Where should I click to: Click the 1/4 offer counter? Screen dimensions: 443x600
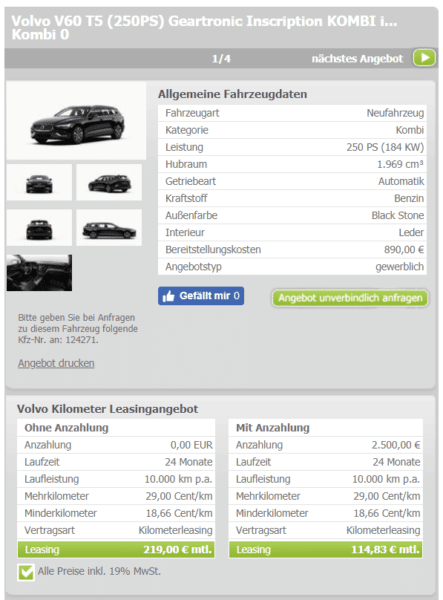pos(221,59)
